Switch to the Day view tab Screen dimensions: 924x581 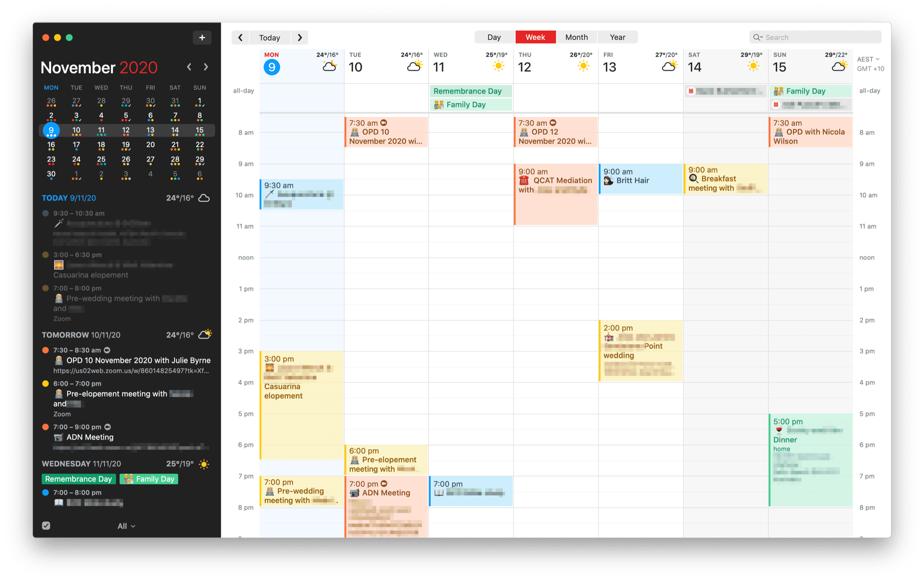(494, 37)
